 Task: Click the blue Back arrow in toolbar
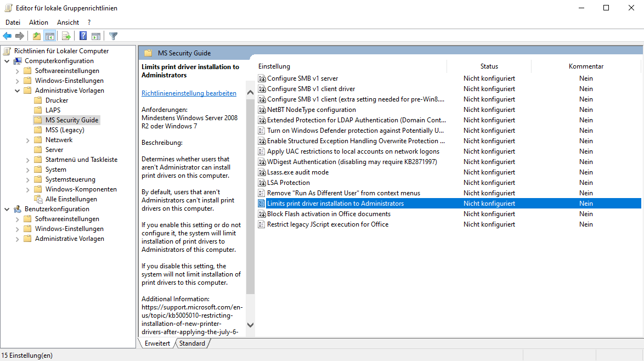pyautogui.click(x=7, y=36)
